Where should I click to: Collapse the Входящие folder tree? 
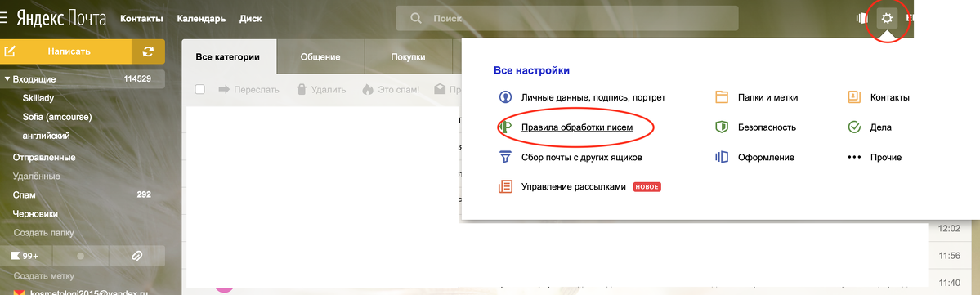coord(7,79)
